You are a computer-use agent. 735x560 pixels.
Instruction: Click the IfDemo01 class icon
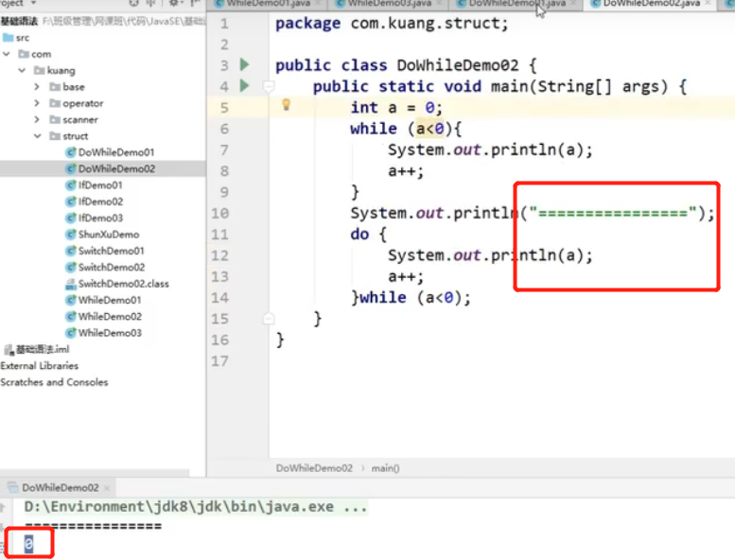point(71,185)
